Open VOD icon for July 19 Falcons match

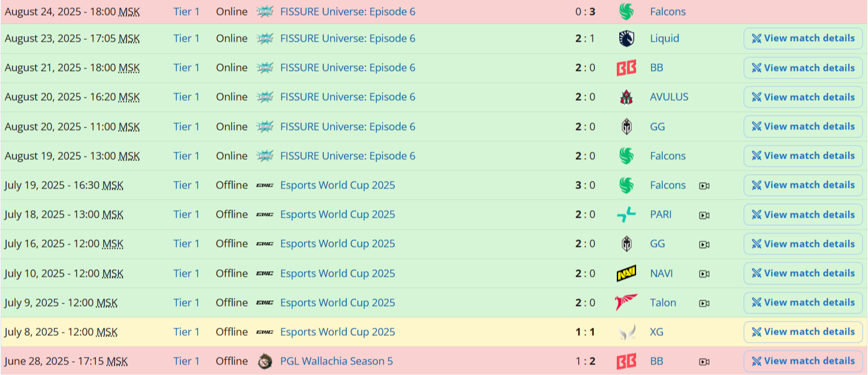point(704,185)
